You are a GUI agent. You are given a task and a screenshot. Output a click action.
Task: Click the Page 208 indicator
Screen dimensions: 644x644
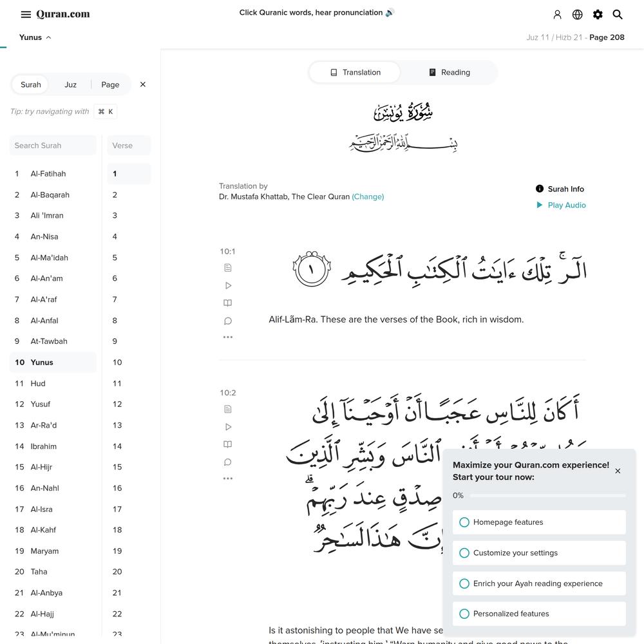coord(607,37)
